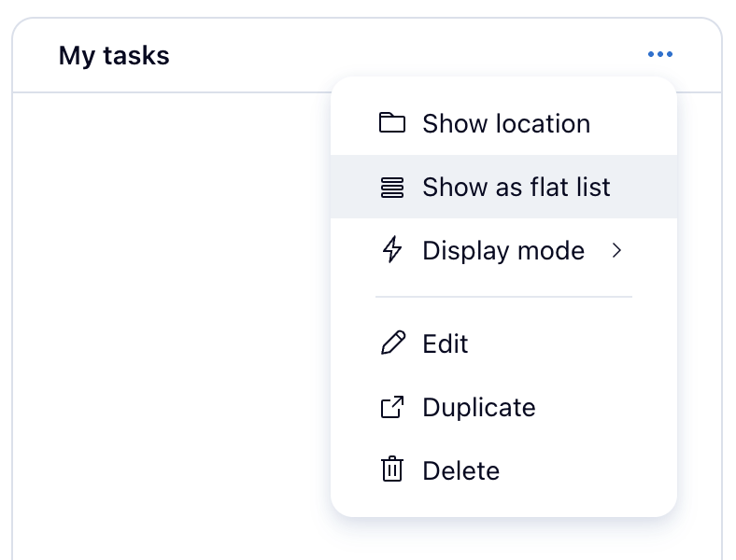The image size is (736, 560).
Task: Click empty widget body left of menu
Action: tap(168, 308)
